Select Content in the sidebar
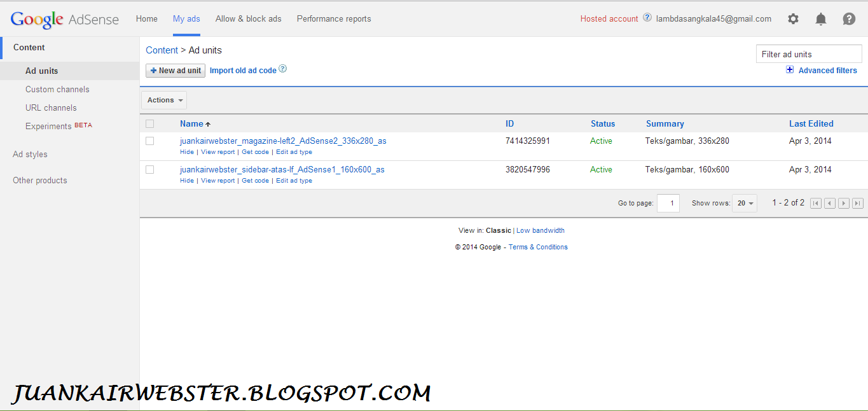868x411 pixels. point(29,47)
